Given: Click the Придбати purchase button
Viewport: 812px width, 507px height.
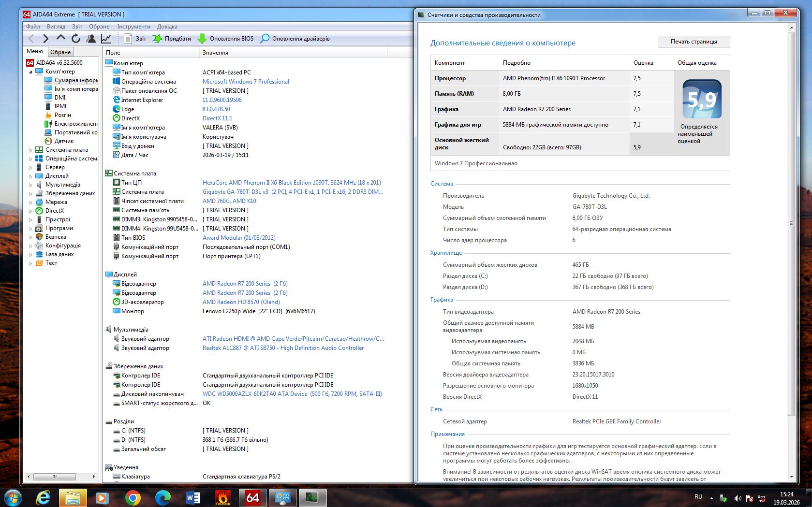Looking at the screenshot, I should click(x=172, y=39).
